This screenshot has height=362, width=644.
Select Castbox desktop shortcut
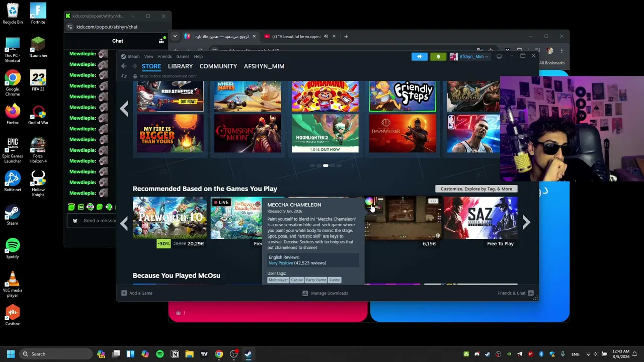13,316
